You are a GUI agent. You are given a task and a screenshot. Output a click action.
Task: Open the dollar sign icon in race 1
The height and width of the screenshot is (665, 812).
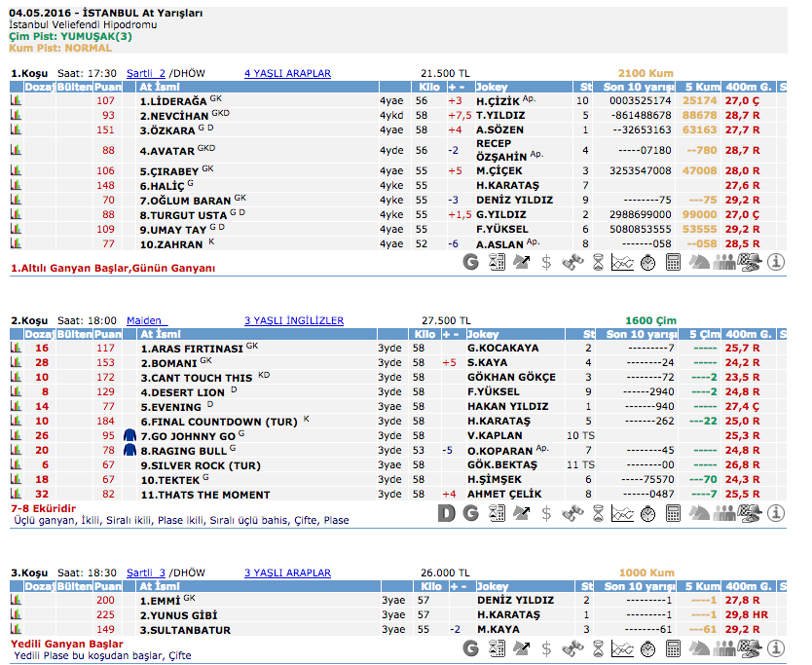(x=546, y=261)
